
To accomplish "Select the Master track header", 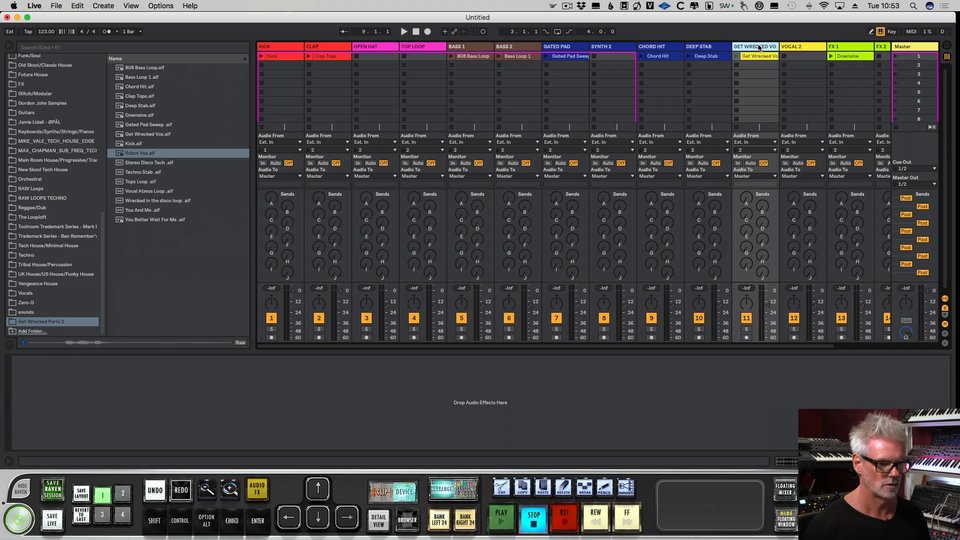I will pyautogui.click(x=915, y=47).
